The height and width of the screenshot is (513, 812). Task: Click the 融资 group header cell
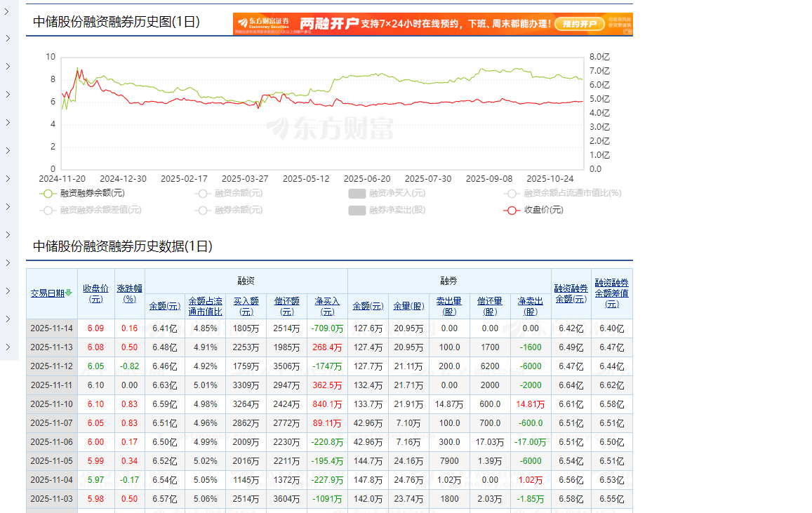coord(246,281)
